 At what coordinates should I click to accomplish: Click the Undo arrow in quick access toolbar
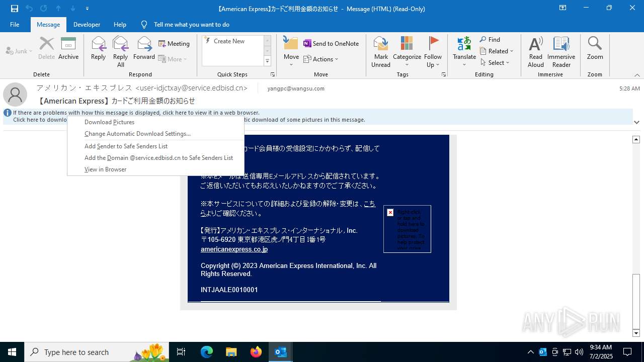coord(29,9)
